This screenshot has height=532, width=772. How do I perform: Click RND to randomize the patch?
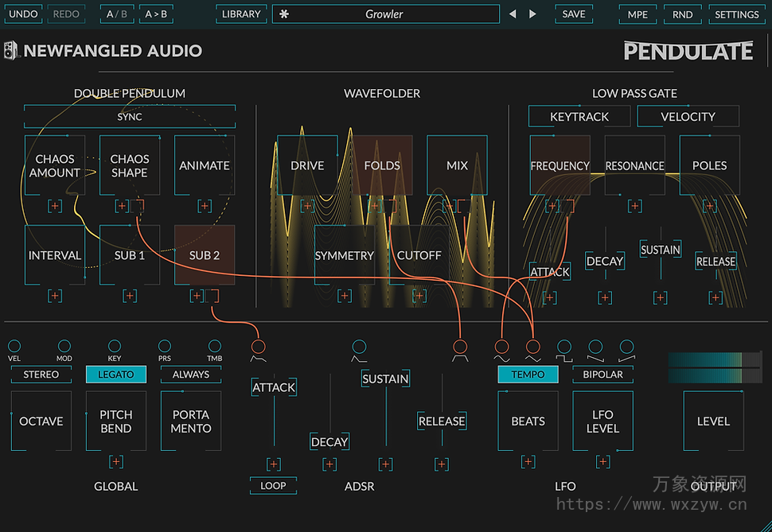(682, 14)
